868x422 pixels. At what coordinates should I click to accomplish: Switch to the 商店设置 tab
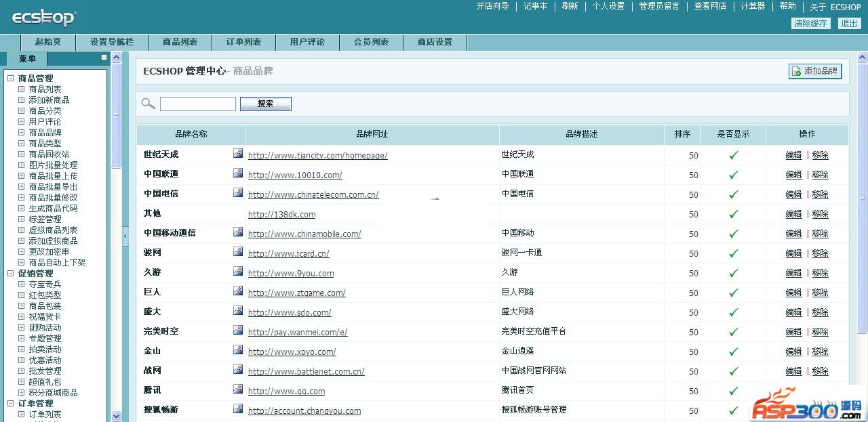click(435, 42)
